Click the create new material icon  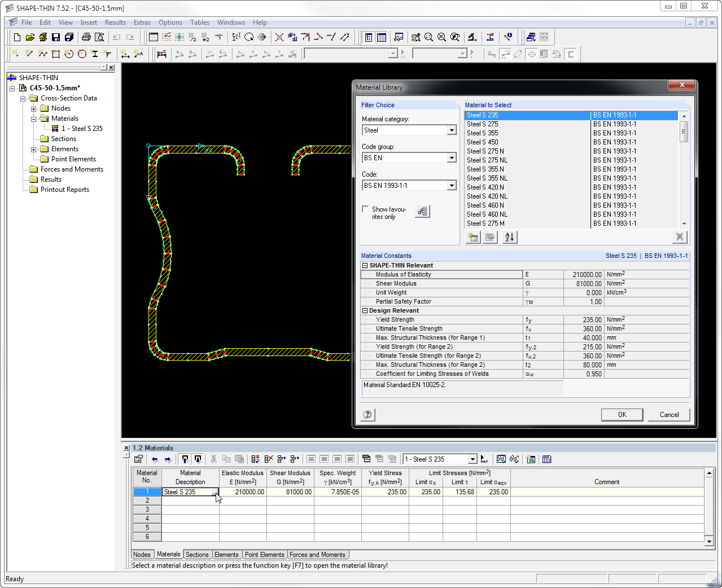[x=473, y=238]
